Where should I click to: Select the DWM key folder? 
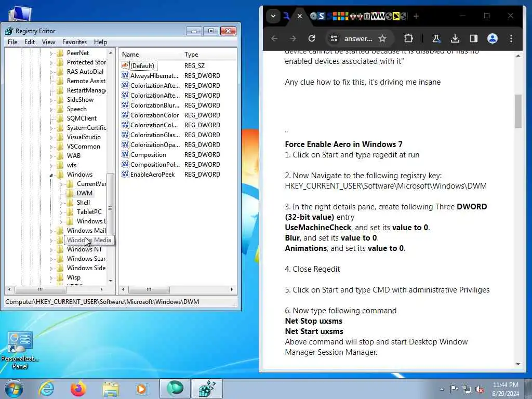[85, 193]
